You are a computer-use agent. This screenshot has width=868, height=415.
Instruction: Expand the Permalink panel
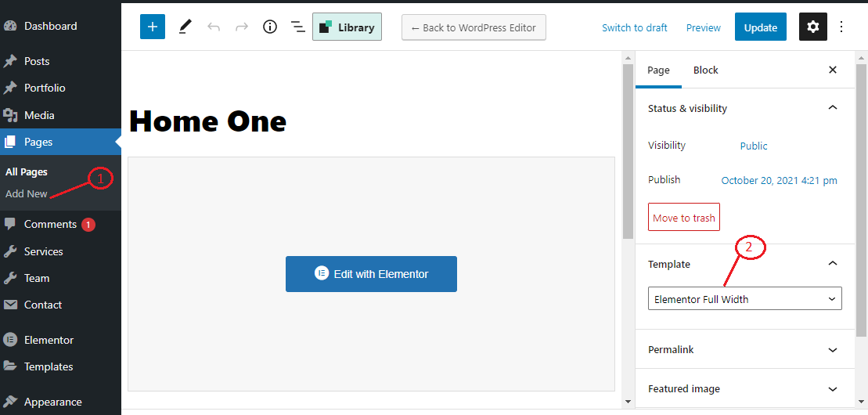pos(744,349)
